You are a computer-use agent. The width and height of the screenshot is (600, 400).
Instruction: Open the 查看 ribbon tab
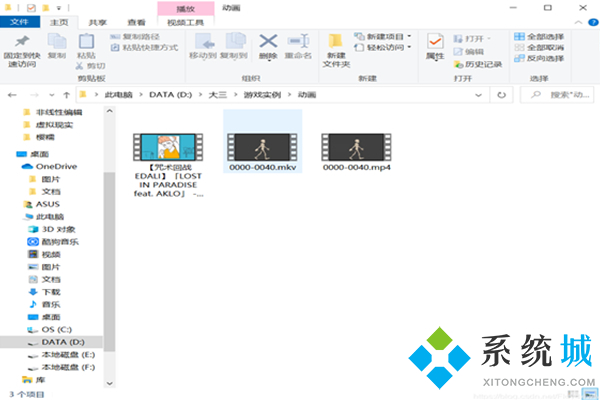point(135,21)
